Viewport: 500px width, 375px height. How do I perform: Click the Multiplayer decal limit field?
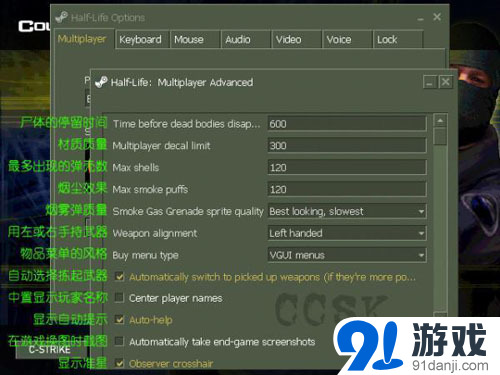point(347,146)
